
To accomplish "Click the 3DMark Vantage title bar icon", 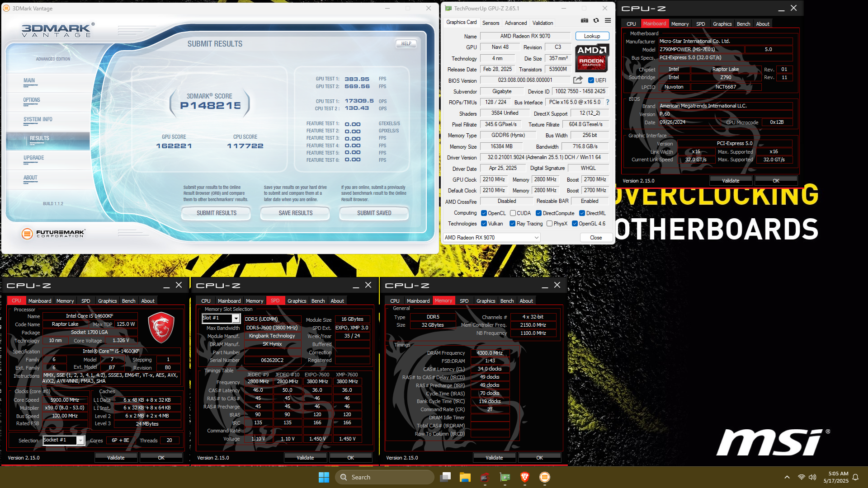I will pos(6,8).
